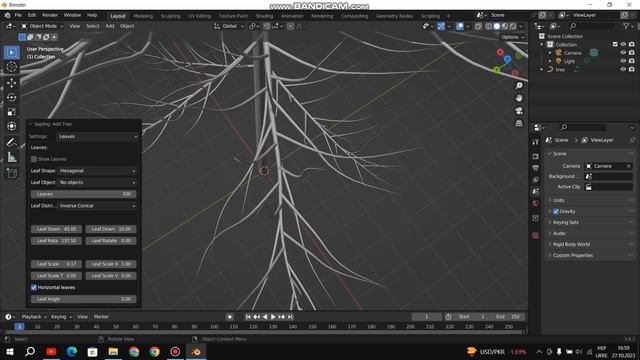Open the viewport Add menu
The width and height of the screenshot is (640, 360).
pos(110,26)
